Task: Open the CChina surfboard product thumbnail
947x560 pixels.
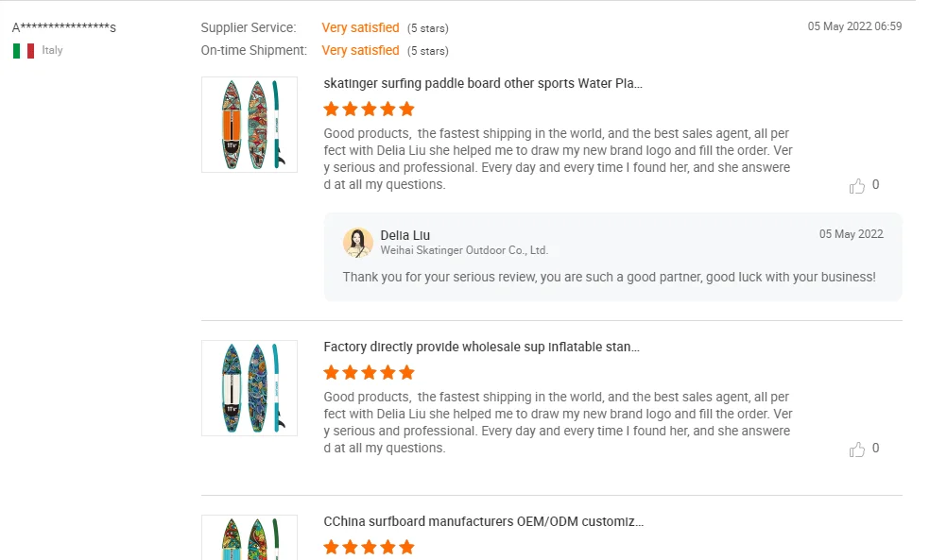Action: click(x=250, y=538)
